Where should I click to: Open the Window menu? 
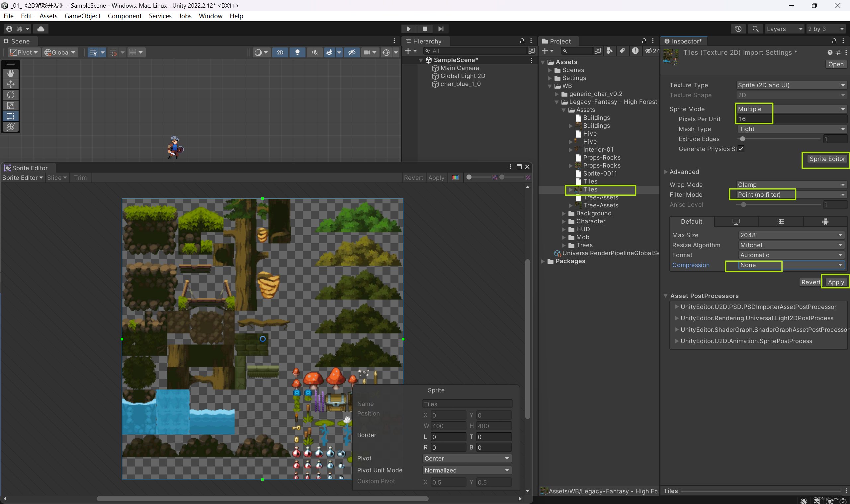click(x=210, y=16)
